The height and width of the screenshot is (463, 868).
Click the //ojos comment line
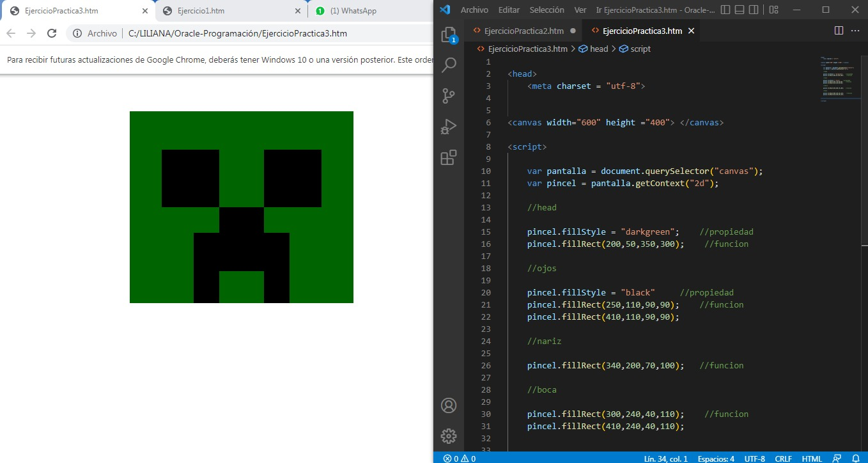pos(542,268)
